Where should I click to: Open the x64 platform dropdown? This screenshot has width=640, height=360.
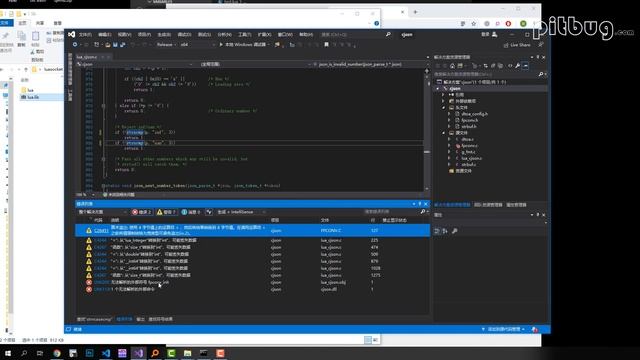coord(198,44)
